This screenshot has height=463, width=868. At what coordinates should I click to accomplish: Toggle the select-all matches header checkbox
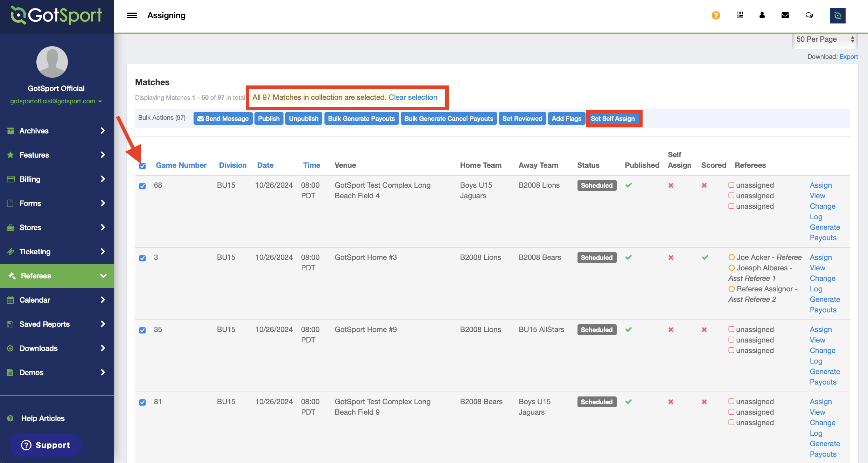tap(142, 166)
